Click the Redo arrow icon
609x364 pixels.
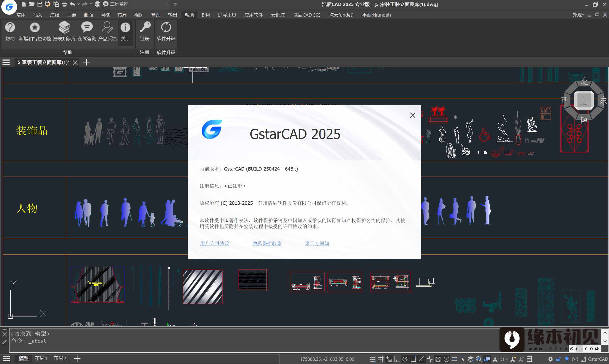pos(85,4)
